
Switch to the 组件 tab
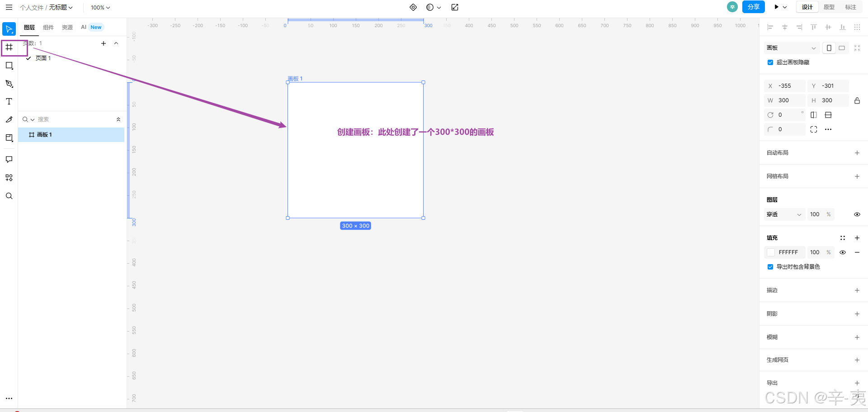click(48, 28)
